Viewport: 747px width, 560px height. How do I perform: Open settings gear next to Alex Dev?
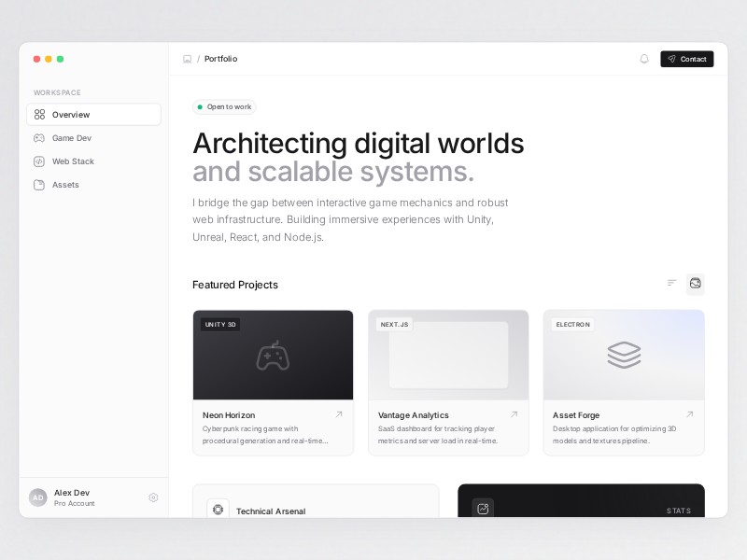coord(153,497)
